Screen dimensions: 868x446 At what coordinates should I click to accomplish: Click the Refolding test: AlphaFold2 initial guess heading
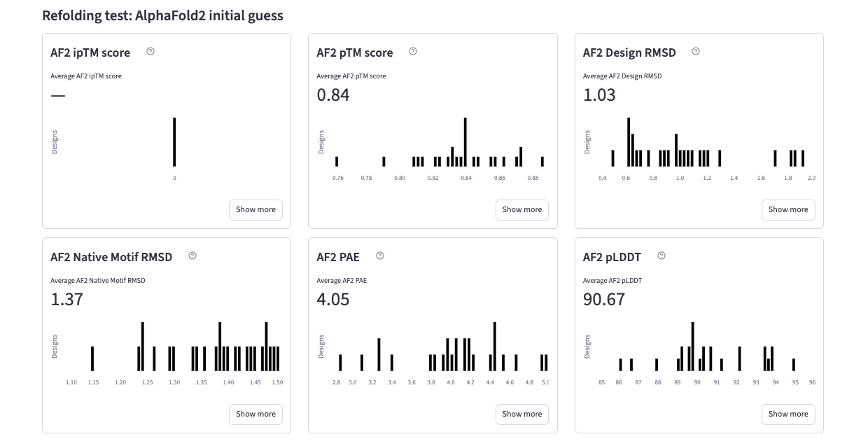point(162,15)
